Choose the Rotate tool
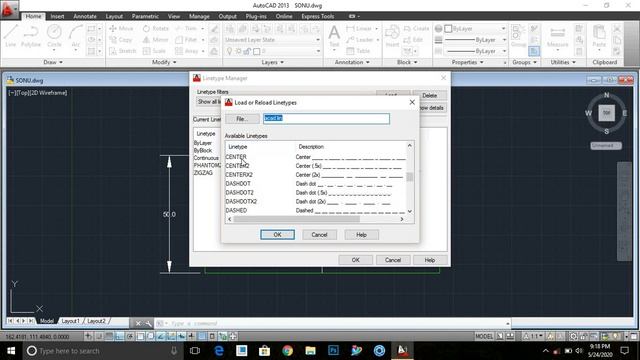The width and height of the screenshot is (640, 360). (x=156, y=29)
